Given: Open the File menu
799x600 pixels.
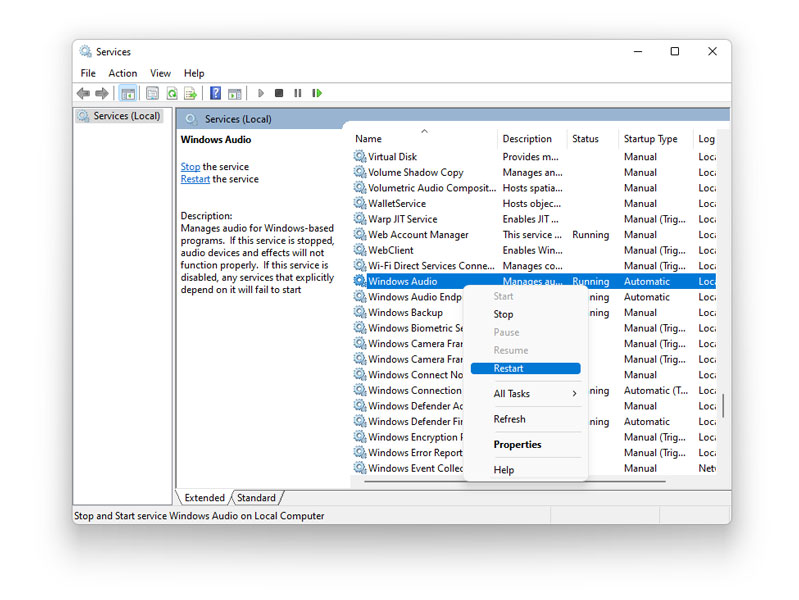Looking at the screenshot, I should pyautogui.click(x=88, y=73).
